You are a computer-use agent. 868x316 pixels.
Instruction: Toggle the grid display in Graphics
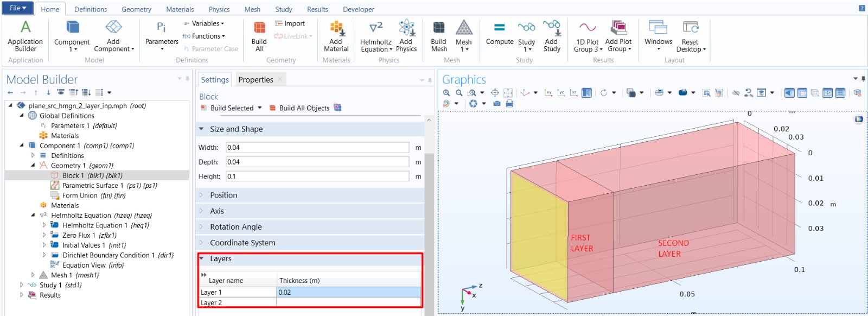click(840, 93)
